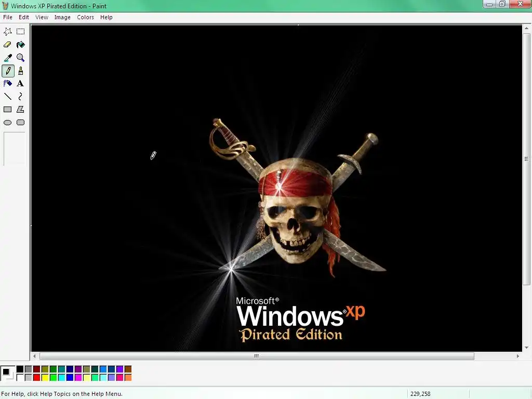Choose the Magnifier tool
The height and width of the screenshot is (399, 532).
click(x=21, y=58)
